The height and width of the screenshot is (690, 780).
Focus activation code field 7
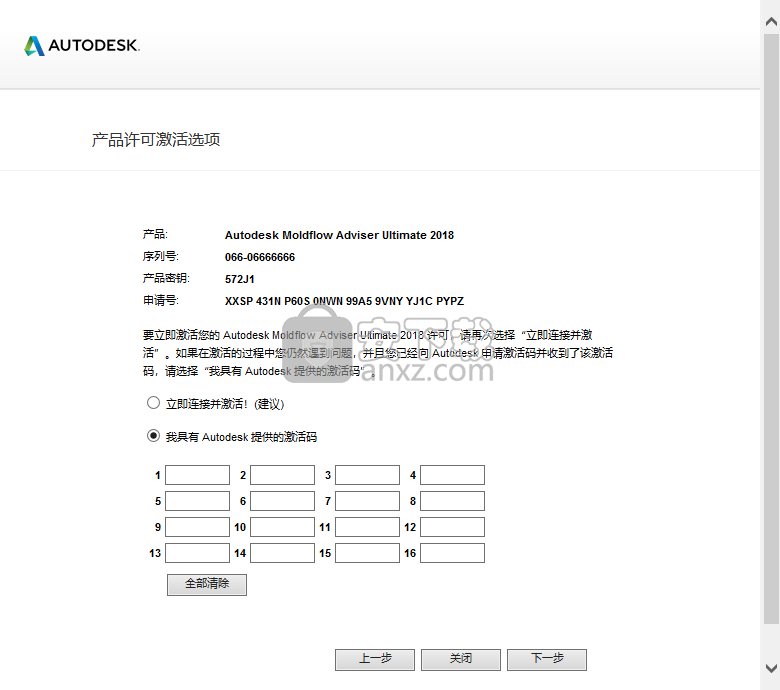(x=368, y=501)
